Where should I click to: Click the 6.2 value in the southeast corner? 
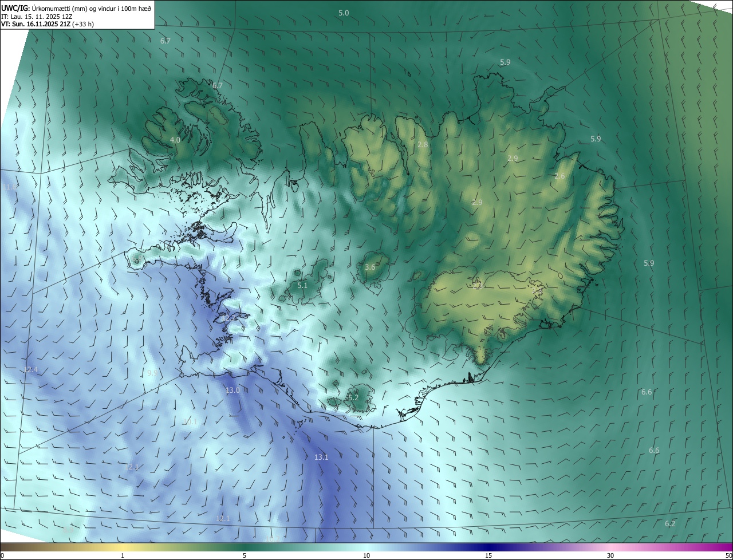(670, 524)
